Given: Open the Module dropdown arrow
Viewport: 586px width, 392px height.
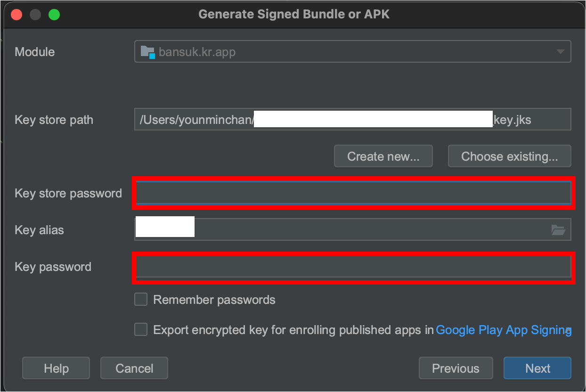Looking at the screenshot, I should tap(561, 51).
